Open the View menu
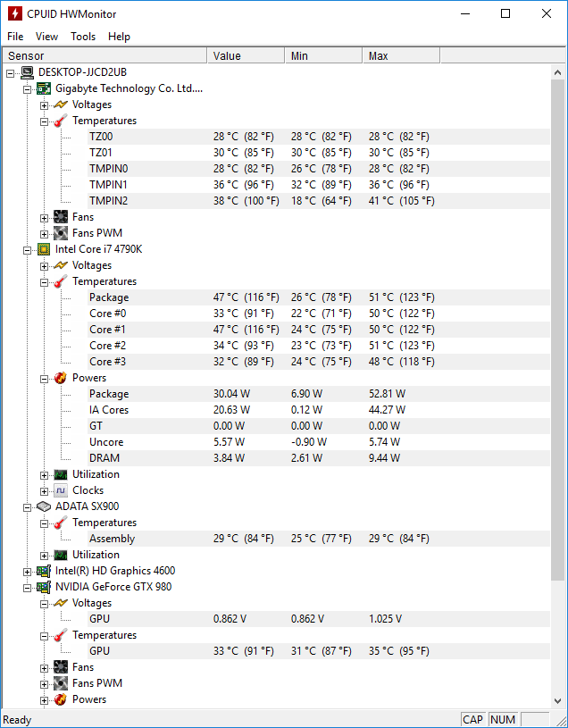 pyautogui.click(x=46, y=37)
